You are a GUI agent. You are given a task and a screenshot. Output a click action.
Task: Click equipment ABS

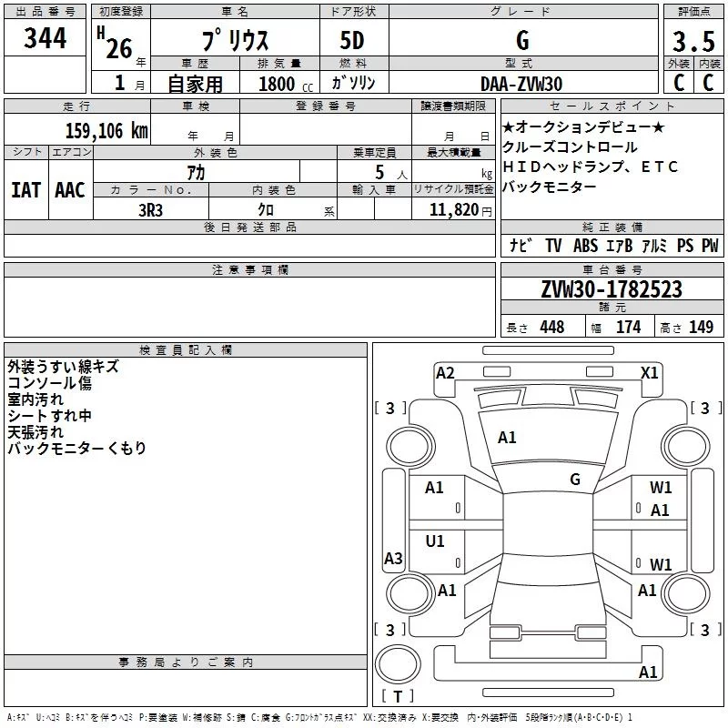(585, 245)
